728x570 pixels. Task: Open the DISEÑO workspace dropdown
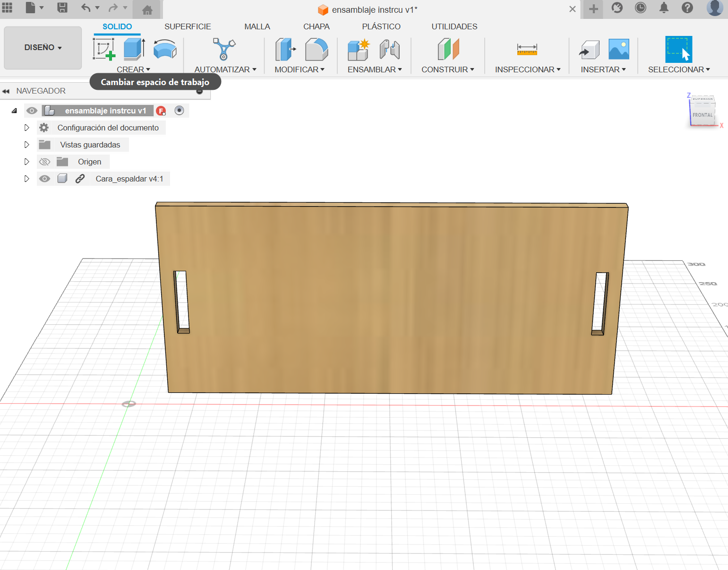(43, 48)
